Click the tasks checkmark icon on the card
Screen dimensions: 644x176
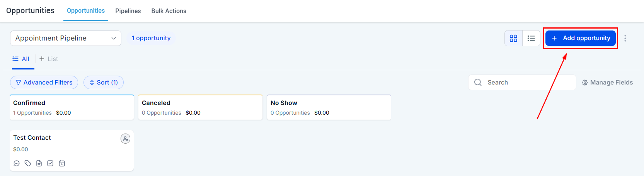(50, 163)
